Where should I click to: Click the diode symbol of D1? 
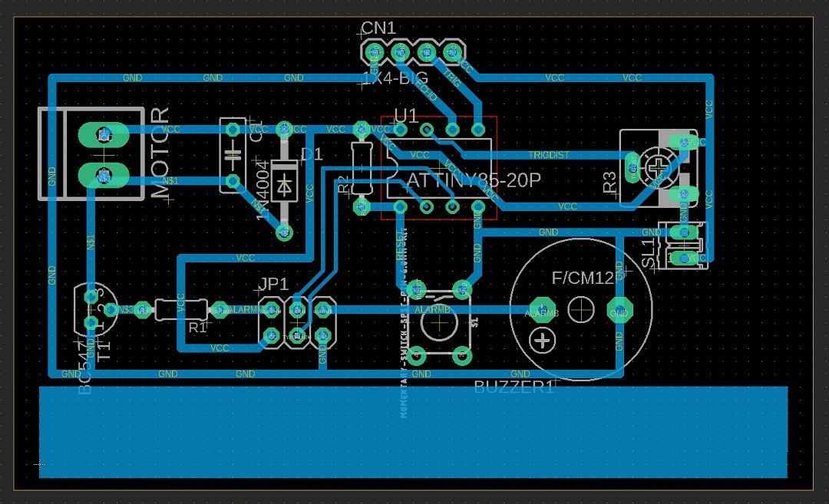(285, 186)
